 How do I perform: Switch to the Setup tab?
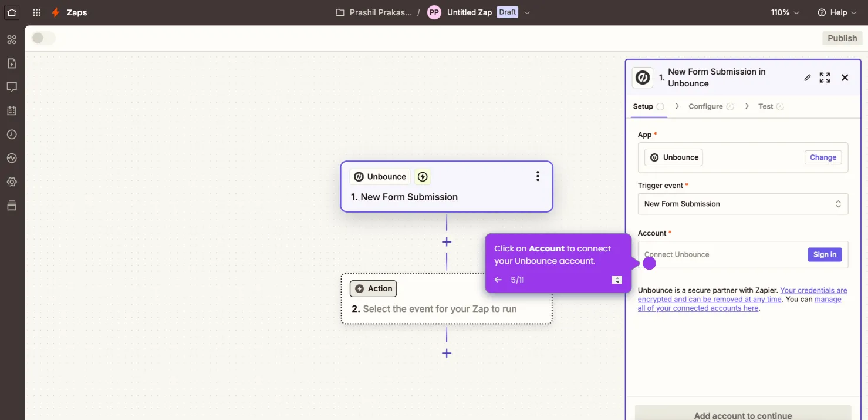(x=649, y=106)
